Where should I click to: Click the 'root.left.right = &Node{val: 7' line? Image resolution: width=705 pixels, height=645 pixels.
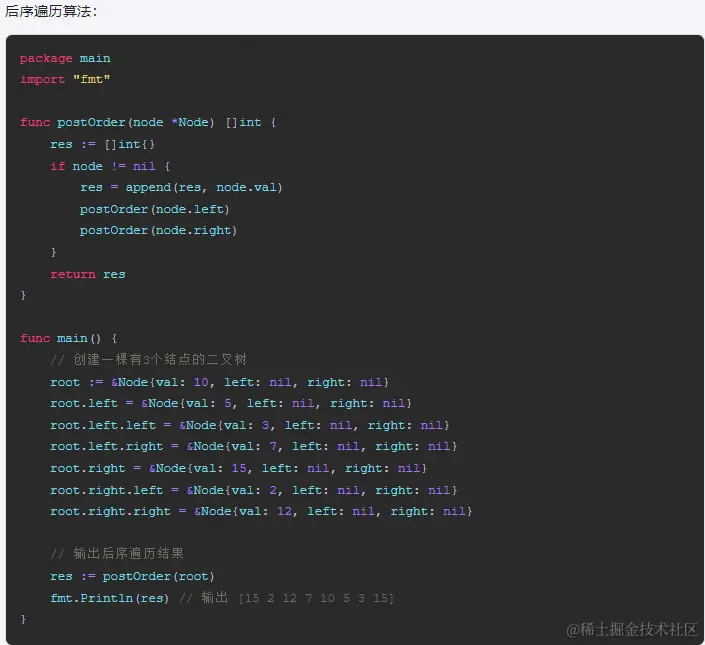(254, 446)
